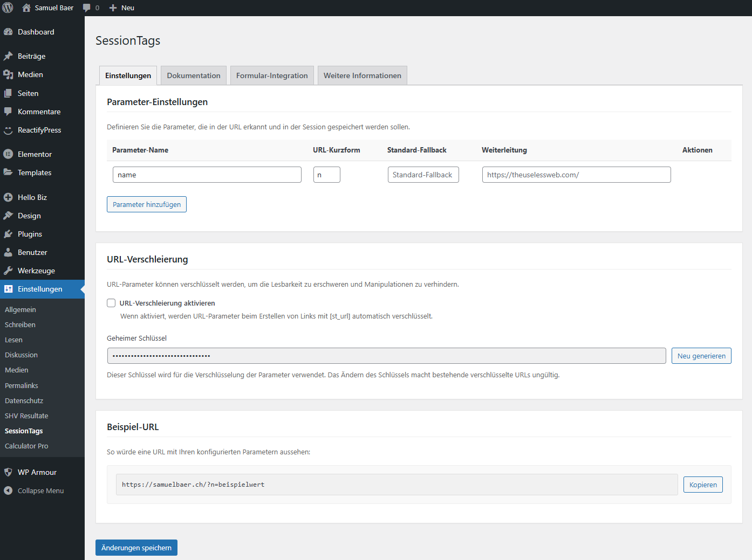Click the Weiterleitung URL input field
This screenshot has height=560, width=752.
click(x=577, y=175)
